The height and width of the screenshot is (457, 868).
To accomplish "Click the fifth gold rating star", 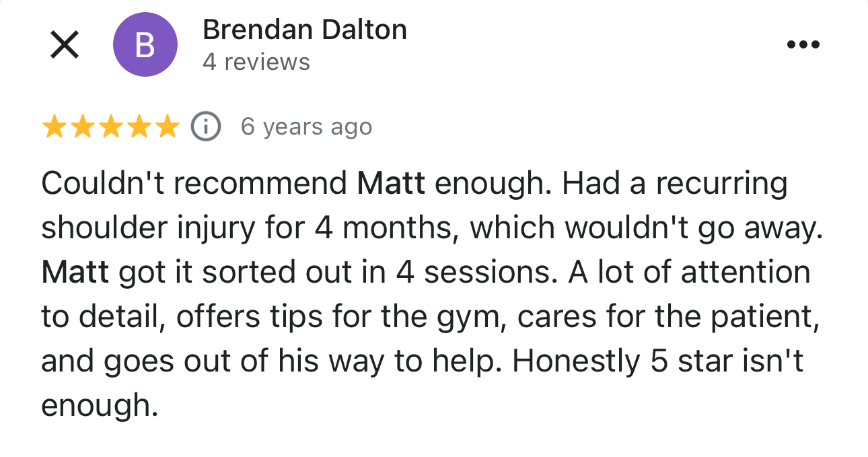I will [167, 127].
